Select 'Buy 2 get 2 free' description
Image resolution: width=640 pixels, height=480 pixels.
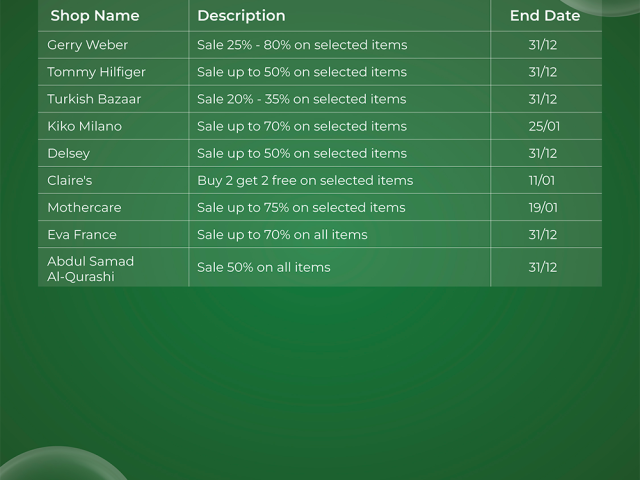[305, 180]
